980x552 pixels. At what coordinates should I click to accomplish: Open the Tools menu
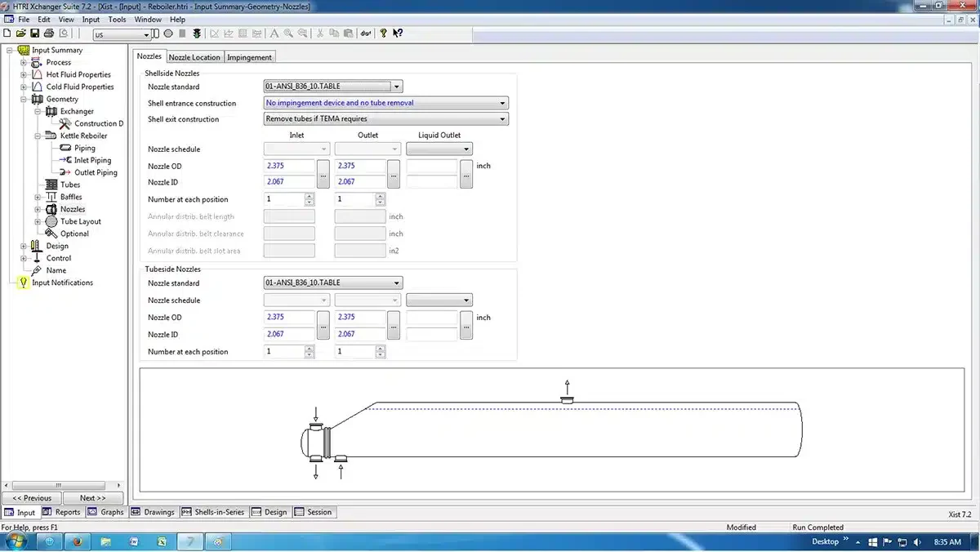click(117, 19)
